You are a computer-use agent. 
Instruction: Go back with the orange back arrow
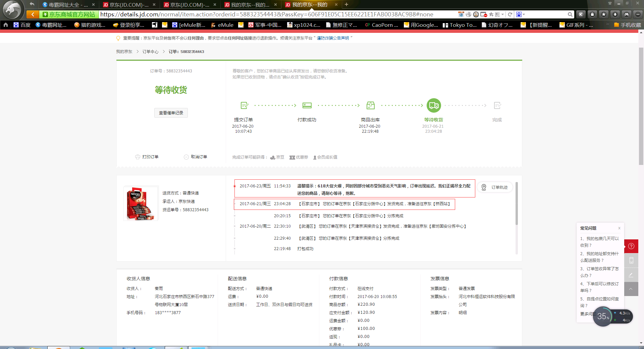[x=33, y=14]
